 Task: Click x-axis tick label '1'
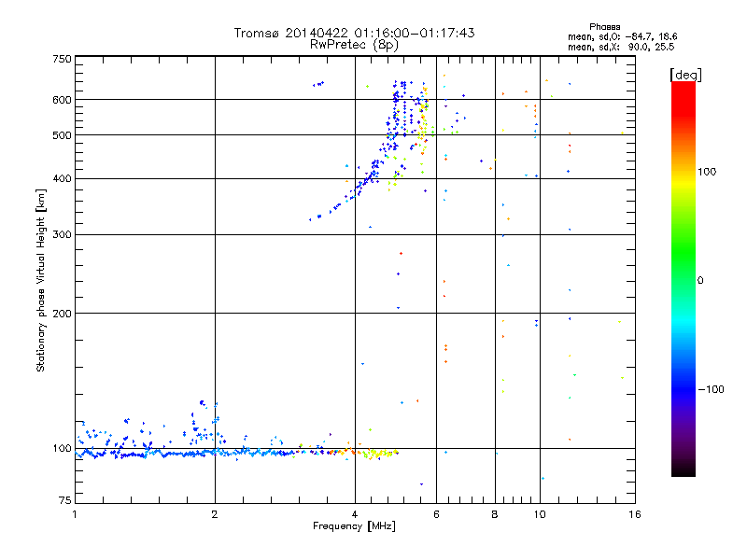(x=75, y=514)
